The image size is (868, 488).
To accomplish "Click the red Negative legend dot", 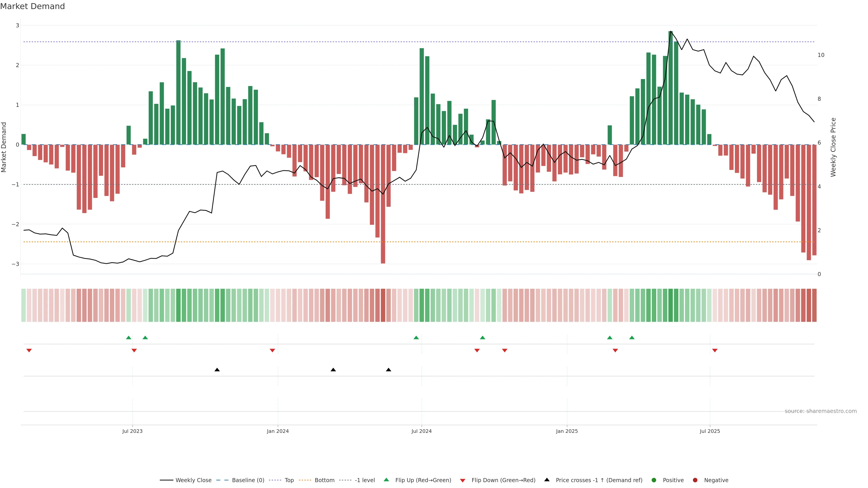I will [x=695, y=480].
